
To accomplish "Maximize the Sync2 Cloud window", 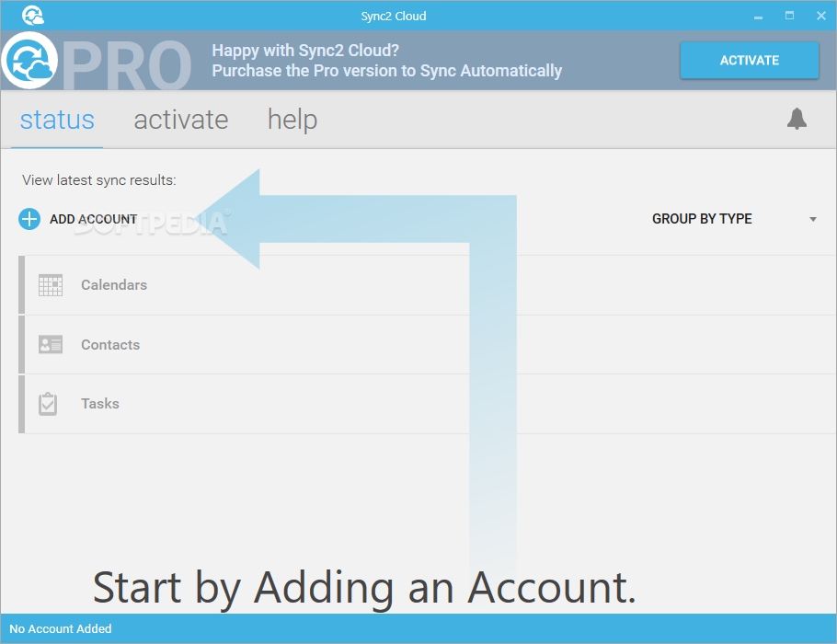I will click(x=789, y=16).
